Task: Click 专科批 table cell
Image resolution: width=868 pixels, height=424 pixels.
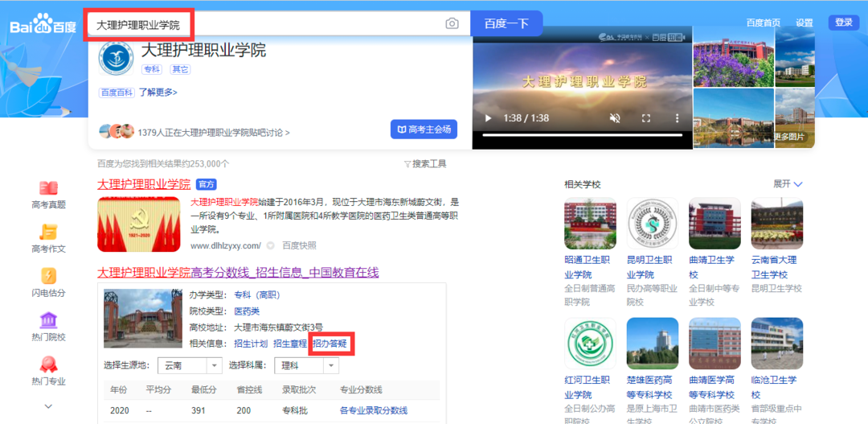Action: (295, 410)
